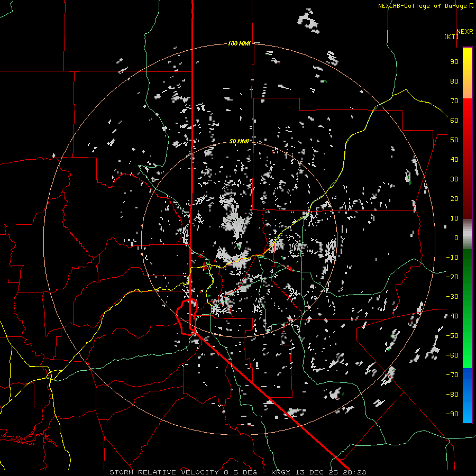Click the NEXR label at the top right
The image size is (476, 476).
(x=465, y=31)
